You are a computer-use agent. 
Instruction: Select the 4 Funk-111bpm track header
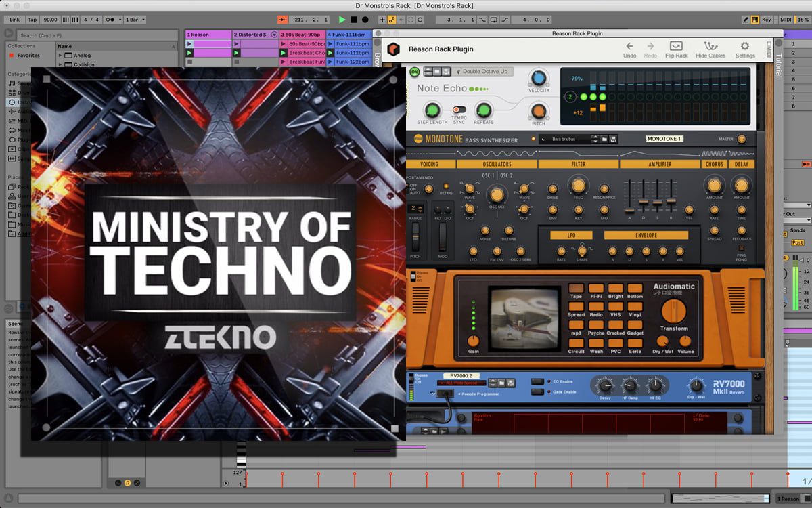pyautogui.click(x=348, y=34)
